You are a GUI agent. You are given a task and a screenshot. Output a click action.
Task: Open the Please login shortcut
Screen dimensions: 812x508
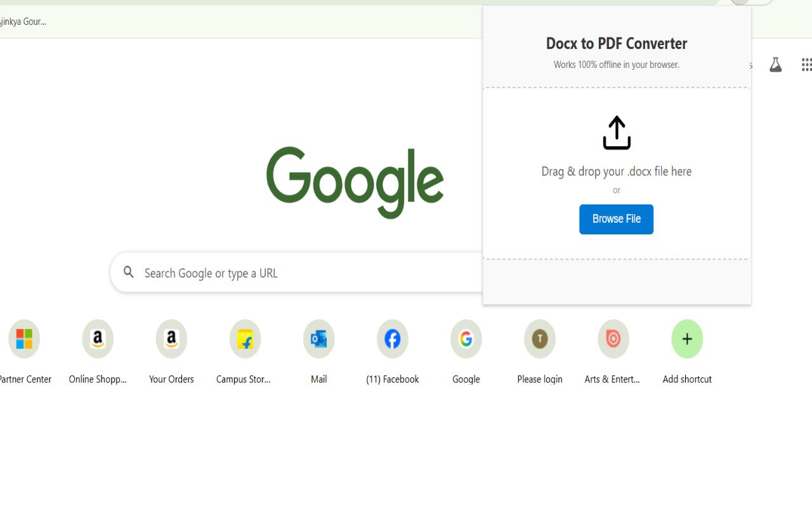pyautogui.click(x=539, y=339)
